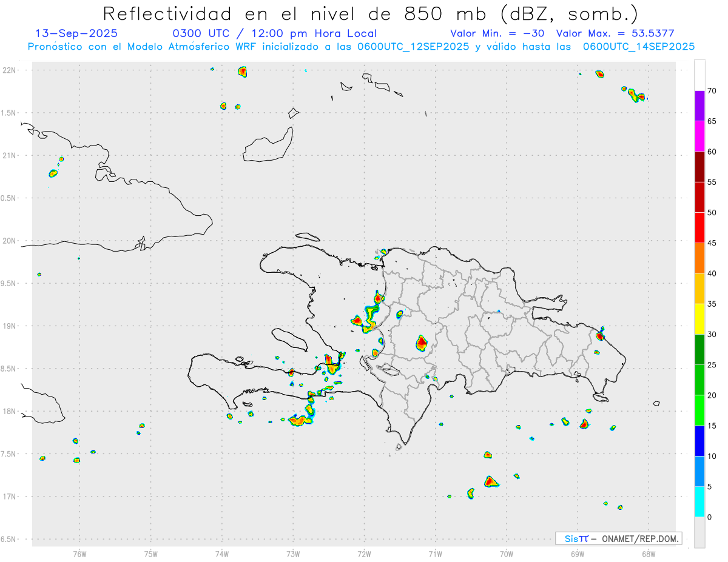Select the time "0300 UTC / 12:00 pm Hora Local"
The height and width of the screenshot is (562, 728).
pyautogui.click(x=275, y=33)
